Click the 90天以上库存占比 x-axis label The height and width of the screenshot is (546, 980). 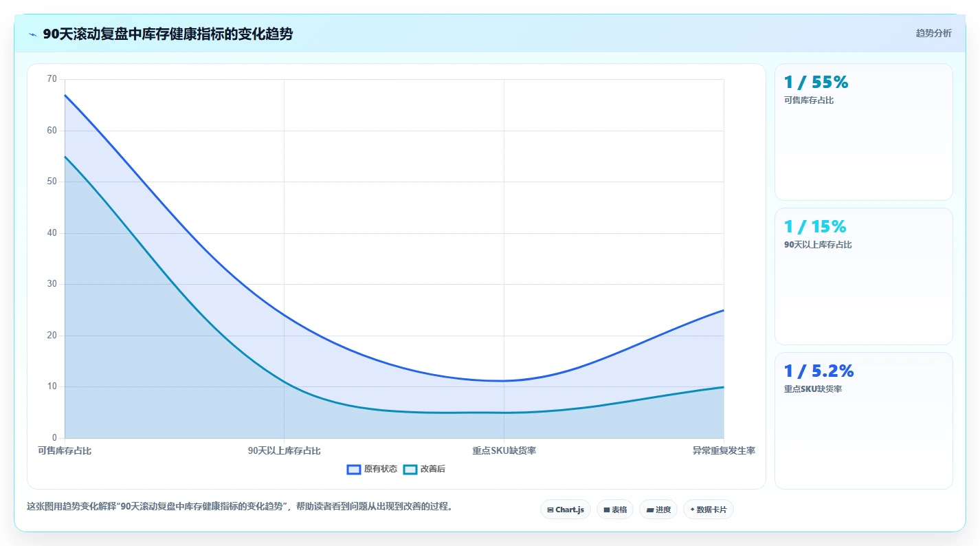click(x=284, y=451)
